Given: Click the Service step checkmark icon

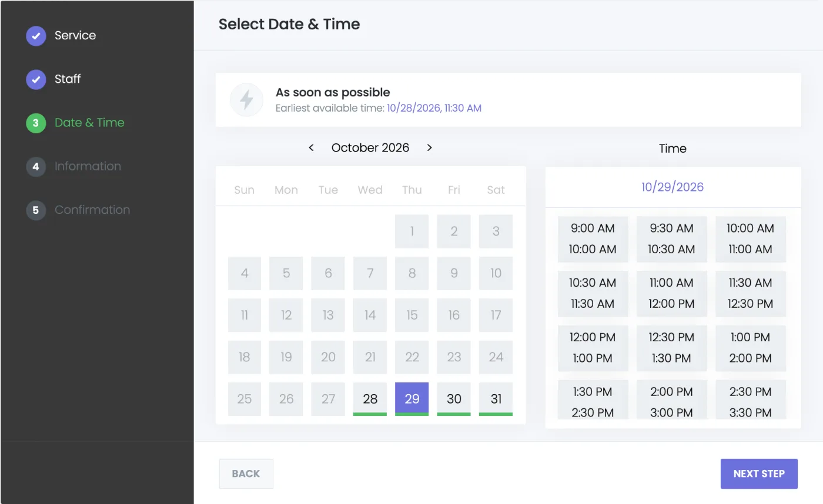Looking at the screenshot, I should [36, 35].
